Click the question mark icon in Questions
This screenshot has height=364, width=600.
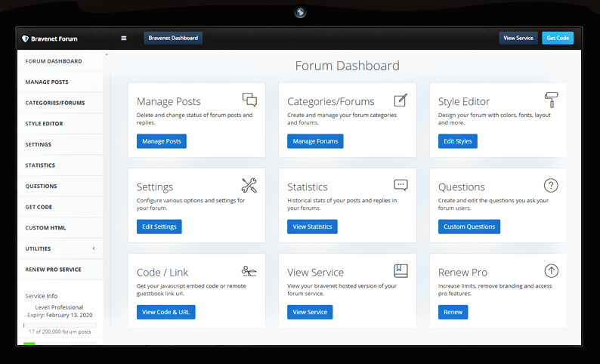point(551,186)
